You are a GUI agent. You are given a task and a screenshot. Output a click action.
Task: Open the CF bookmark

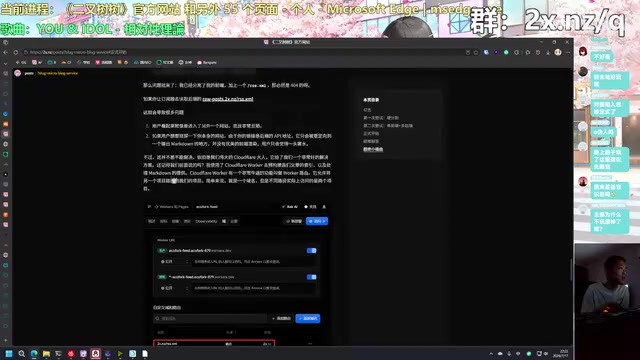[x=66, y=62]
